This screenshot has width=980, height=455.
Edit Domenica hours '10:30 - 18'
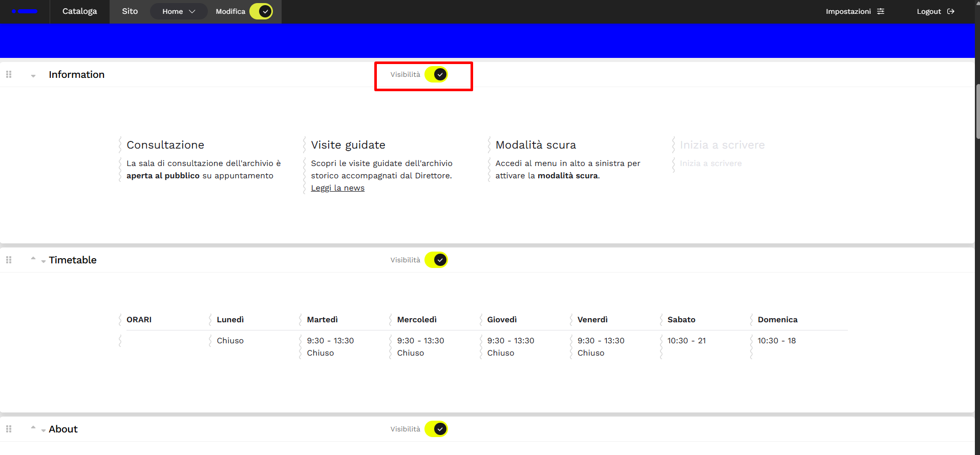777,341
